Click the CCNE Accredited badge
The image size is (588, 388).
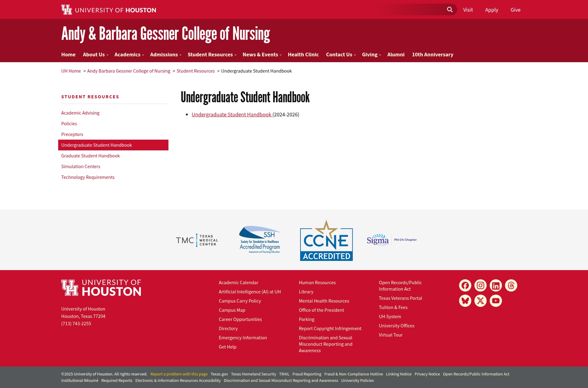[x=326, y=240]
